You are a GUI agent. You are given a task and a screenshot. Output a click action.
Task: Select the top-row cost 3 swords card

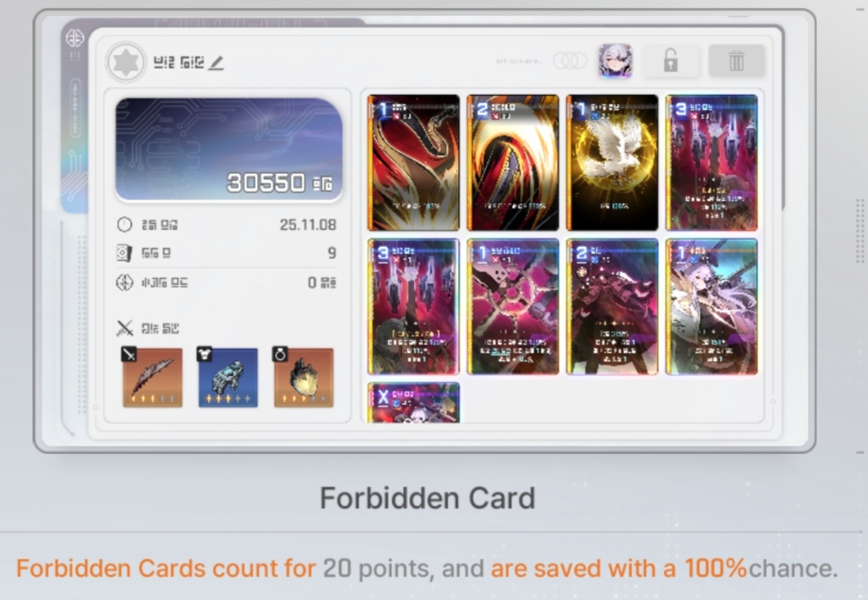pos(711,163)
